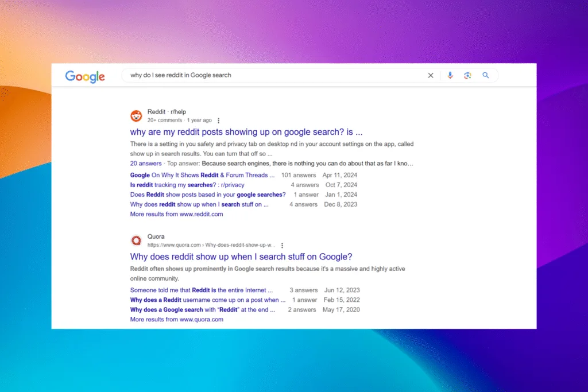Click the Quora favicon icon
Viewport: 588px width, 392px height.
(136, 240)
